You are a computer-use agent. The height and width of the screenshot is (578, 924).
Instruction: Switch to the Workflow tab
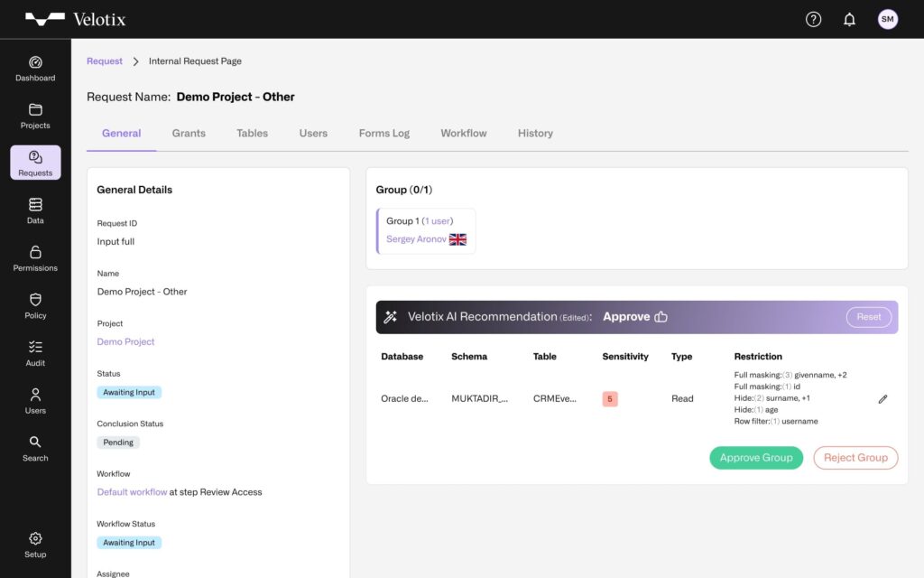464,134
